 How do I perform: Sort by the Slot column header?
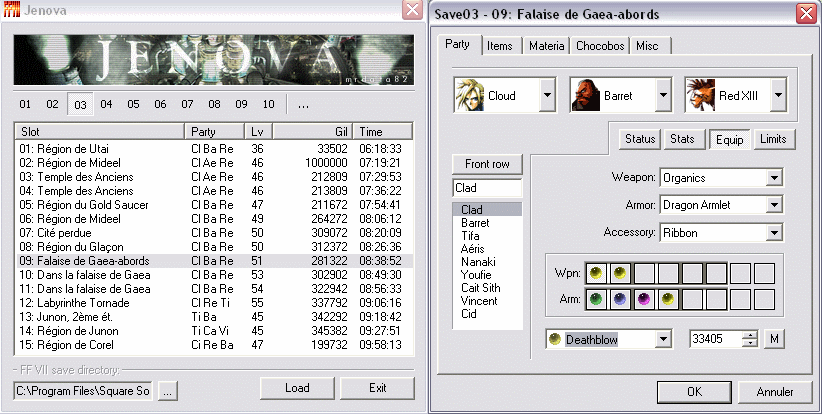click(100, 132)
